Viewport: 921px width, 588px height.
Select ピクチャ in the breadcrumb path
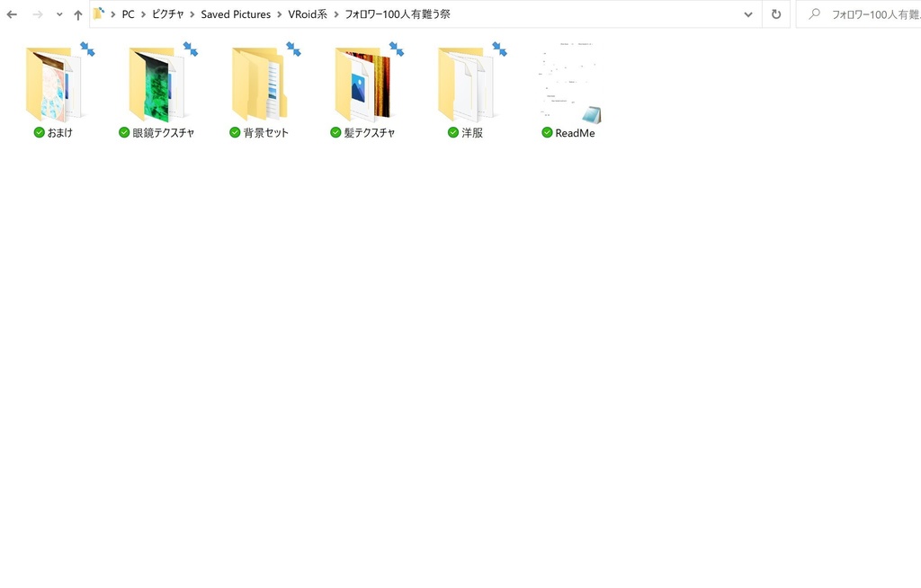[168, 14]
